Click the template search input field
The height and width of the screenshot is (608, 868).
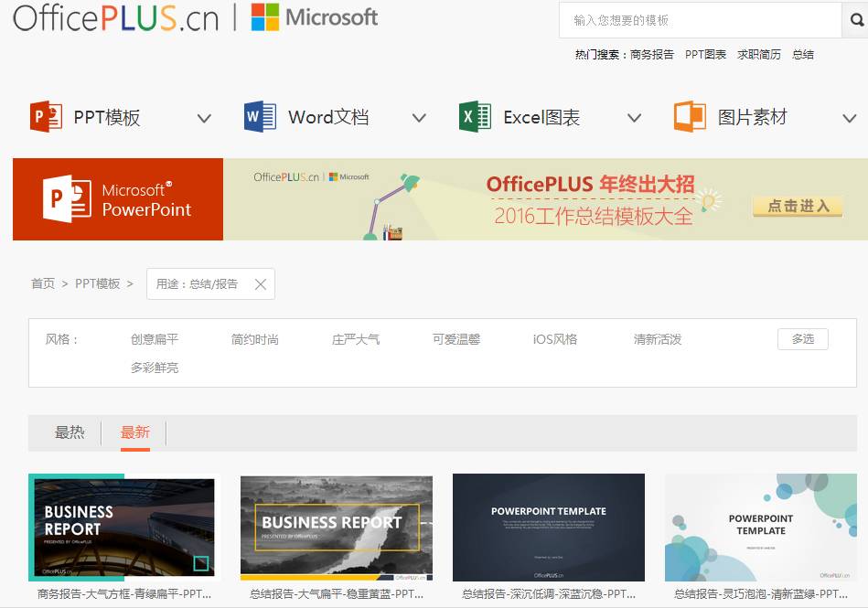[x=700, y=20]
